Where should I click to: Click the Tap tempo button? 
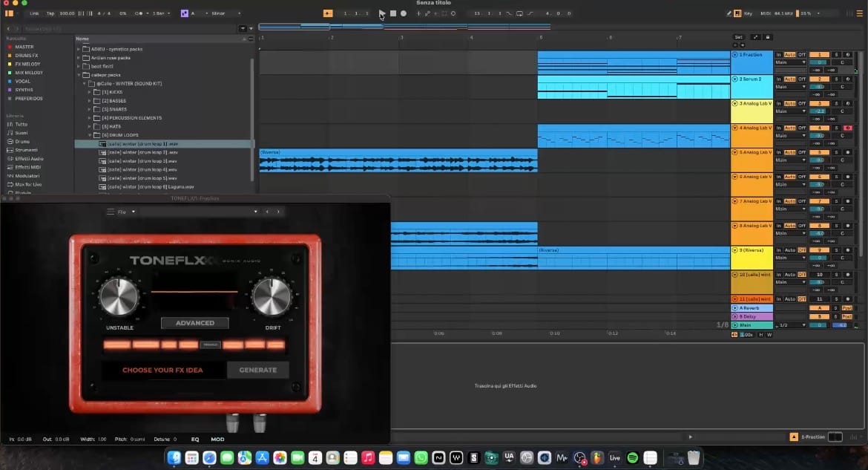click(50, 13)
